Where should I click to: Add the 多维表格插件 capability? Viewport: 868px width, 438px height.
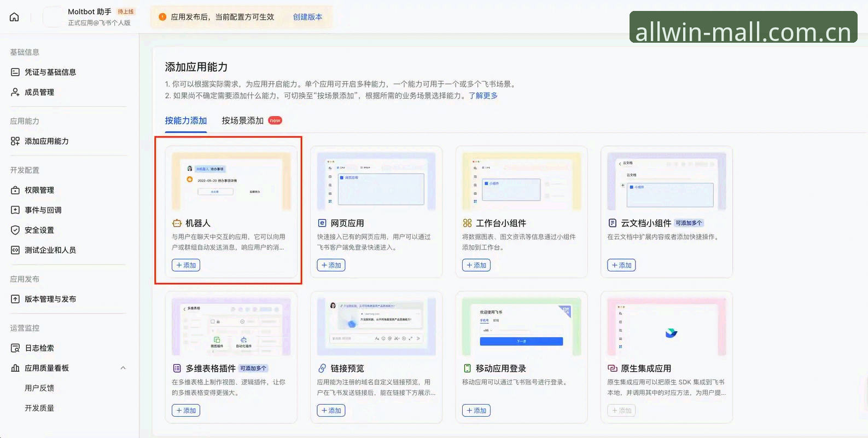click(186, 410)
